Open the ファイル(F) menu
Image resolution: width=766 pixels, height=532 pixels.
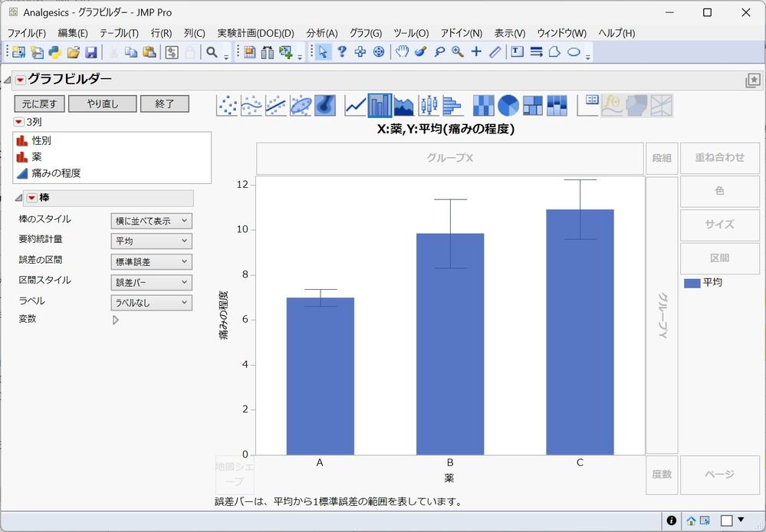(26, 33)
